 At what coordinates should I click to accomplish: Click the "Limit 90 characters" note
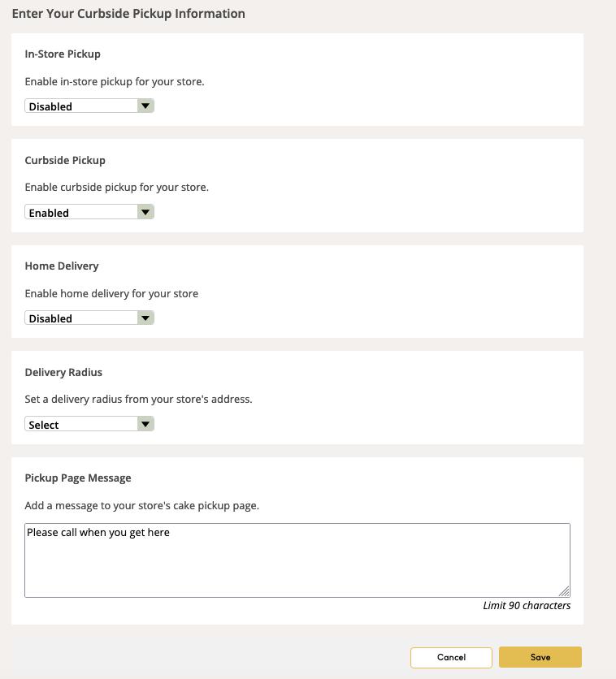click(x=527, y=606)
